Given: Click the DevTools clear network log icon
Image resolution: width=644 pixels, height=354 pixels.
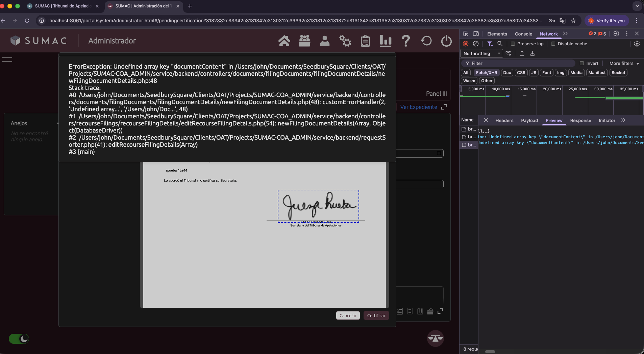Looking at the screenshot, I should [x=476, y=44].
